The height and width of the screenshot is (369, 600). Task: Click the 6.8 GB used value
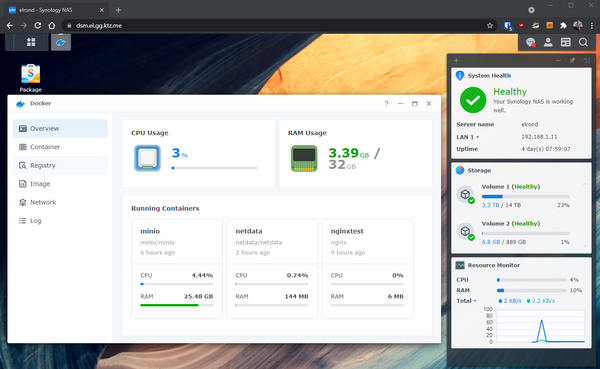[x=491, y=242]
